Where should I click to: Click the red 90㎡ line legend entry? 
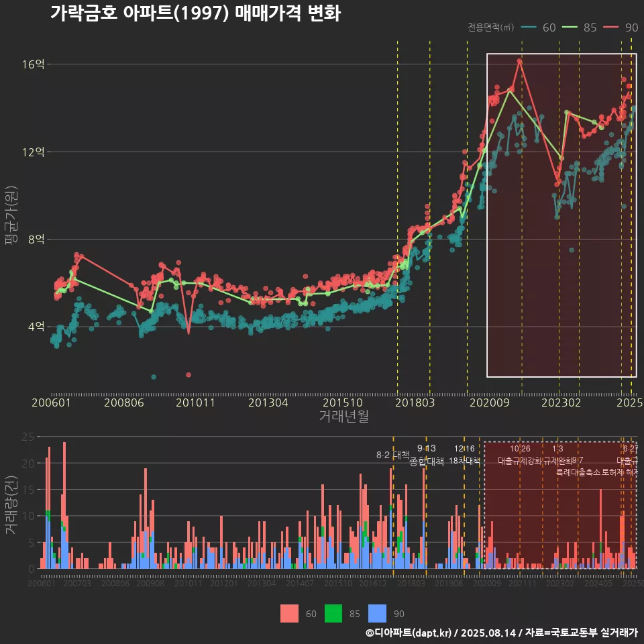621,28
